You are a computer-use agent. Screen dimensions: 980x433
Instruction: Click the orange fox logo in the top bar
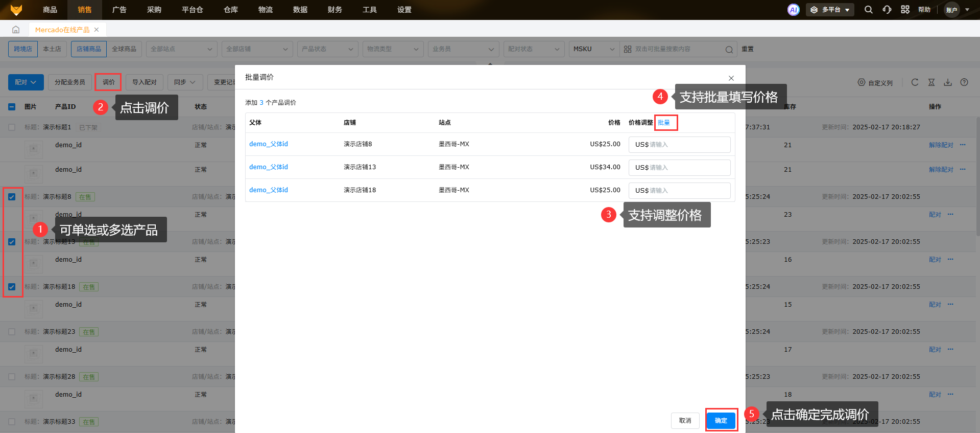pyautogui.click(x=16, y=10)
